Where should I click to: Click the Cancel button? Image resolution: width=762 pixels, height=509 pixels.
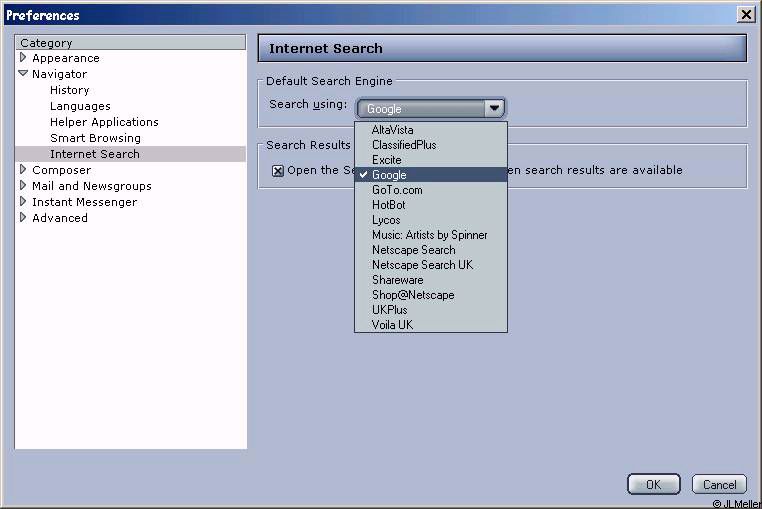[x=719, y=484]
